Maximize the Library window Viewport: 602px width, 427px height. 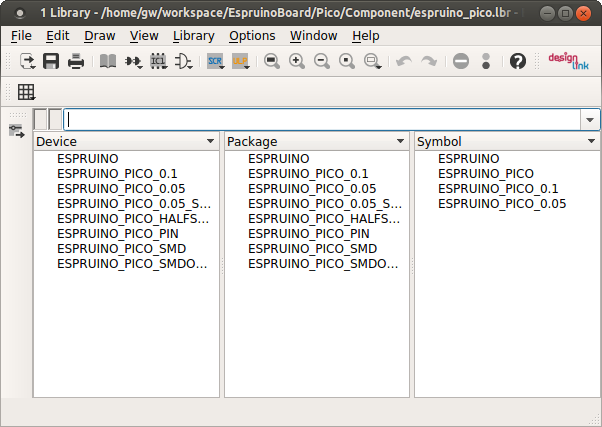[x=565, y=13]
